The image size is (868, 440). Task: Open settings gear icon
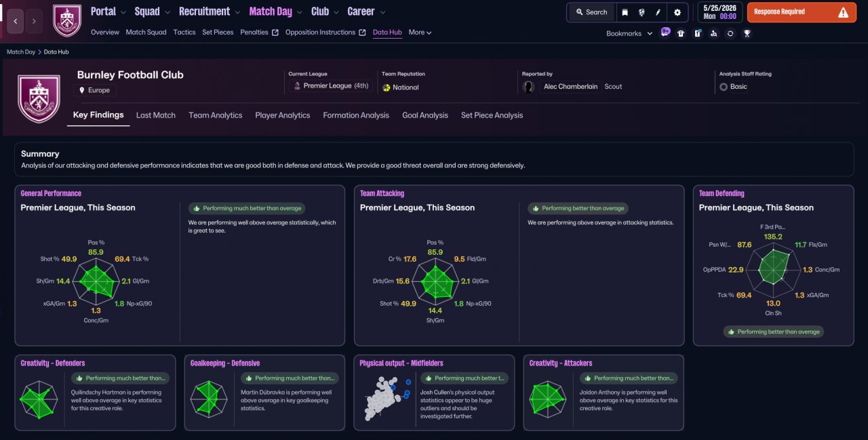677,12
